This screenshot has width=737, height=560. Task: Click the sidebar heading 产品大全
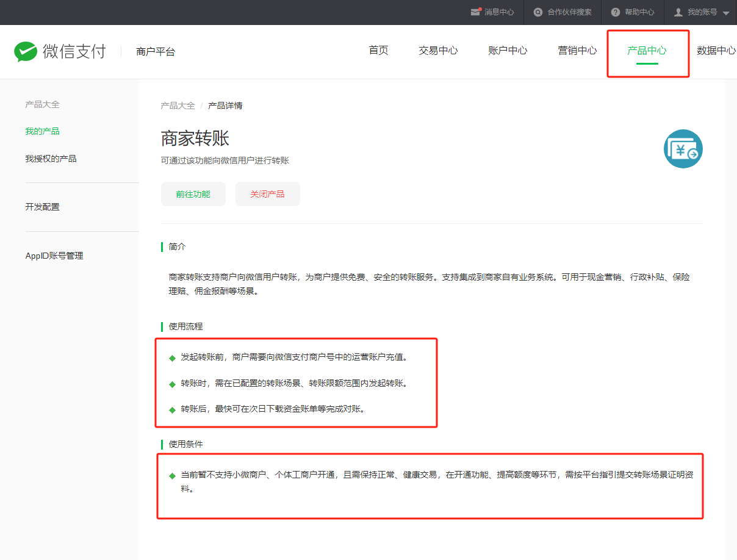coord(42,104)
